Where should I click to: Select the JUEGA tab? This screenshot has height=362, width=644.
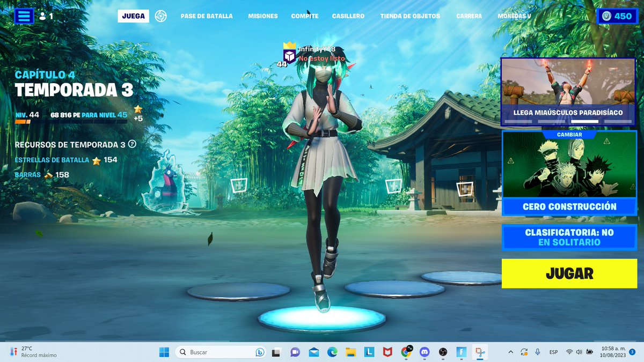pyautogui.click(x=133, y=16)
